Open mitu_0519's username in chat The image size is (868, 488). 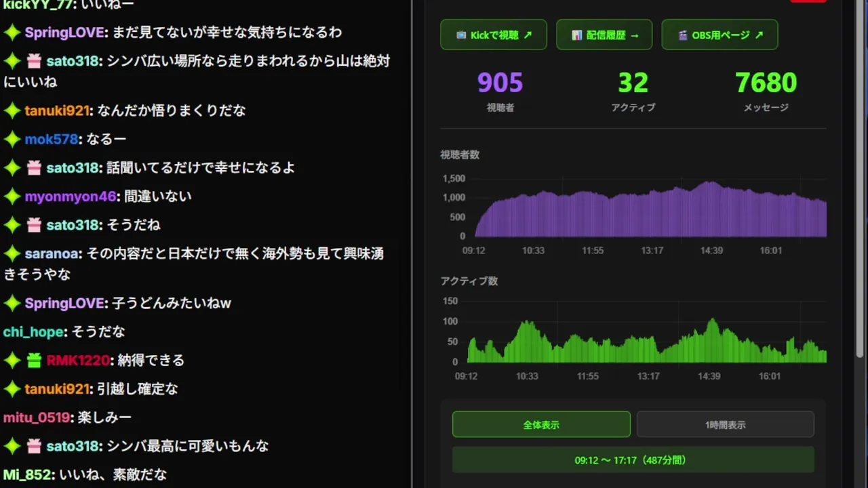click(x=37, y=418)
